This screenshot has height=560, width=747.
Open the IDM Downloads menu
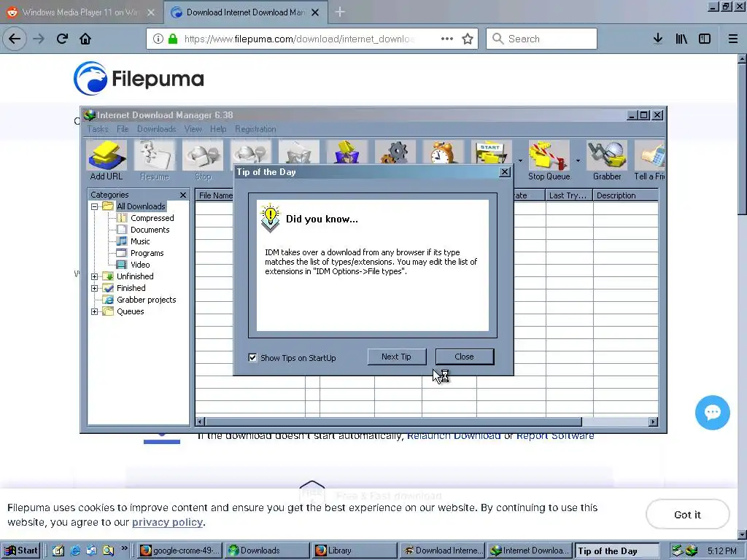(x=156, y=129)
